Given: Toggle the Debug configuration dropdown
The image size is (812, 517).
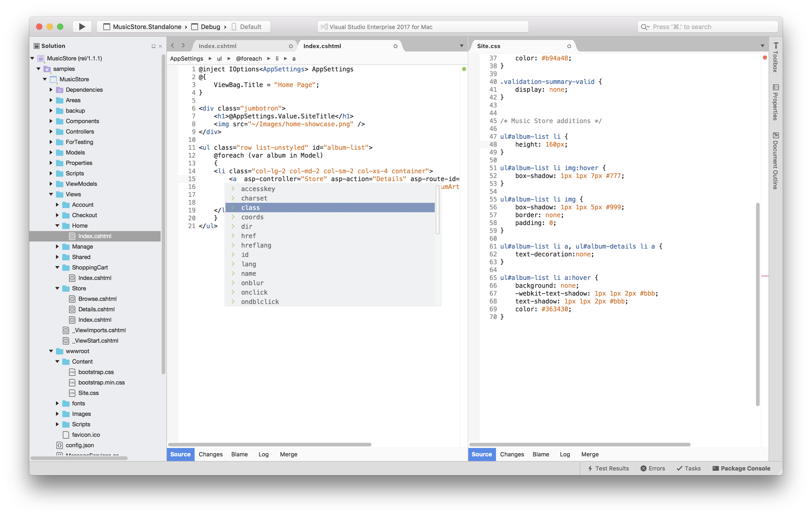Looking at the screenshot, I should (212, 27).
